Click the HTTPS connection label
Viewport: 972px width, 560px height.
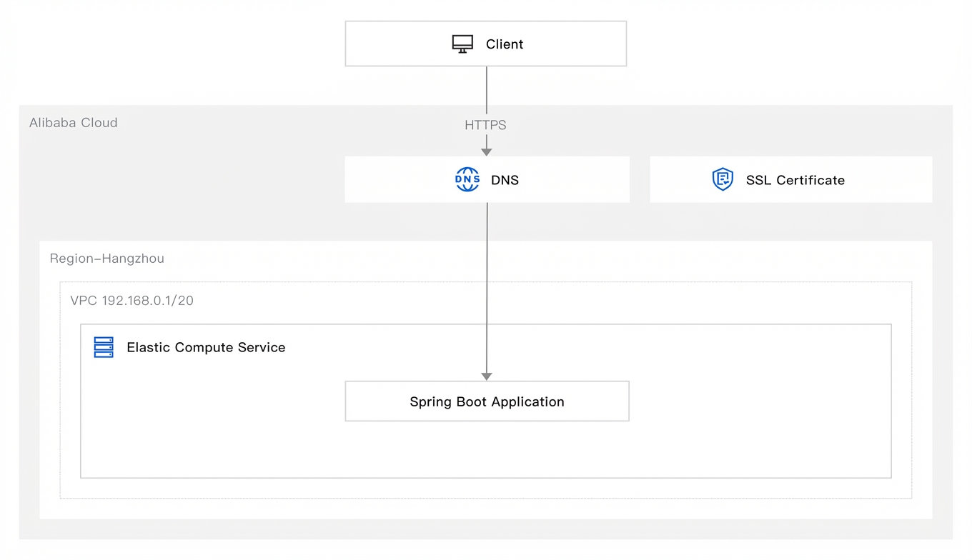(x=485, y=125)
